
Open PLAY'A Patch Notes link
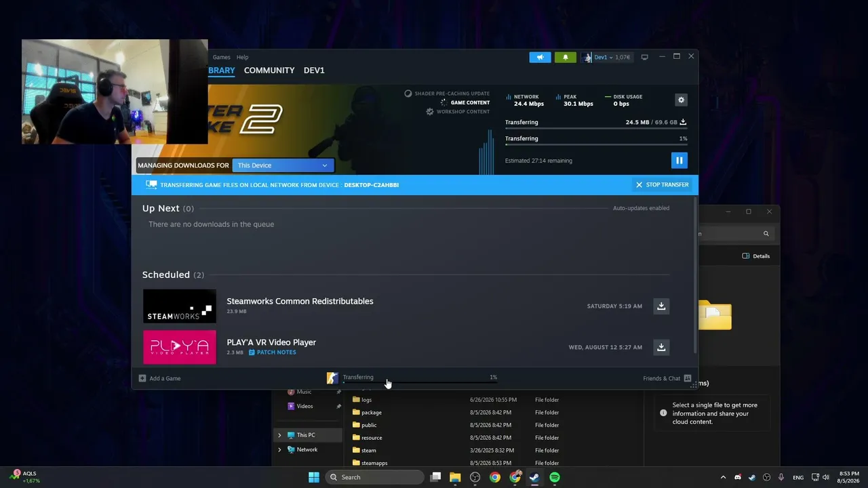point(272,352)
